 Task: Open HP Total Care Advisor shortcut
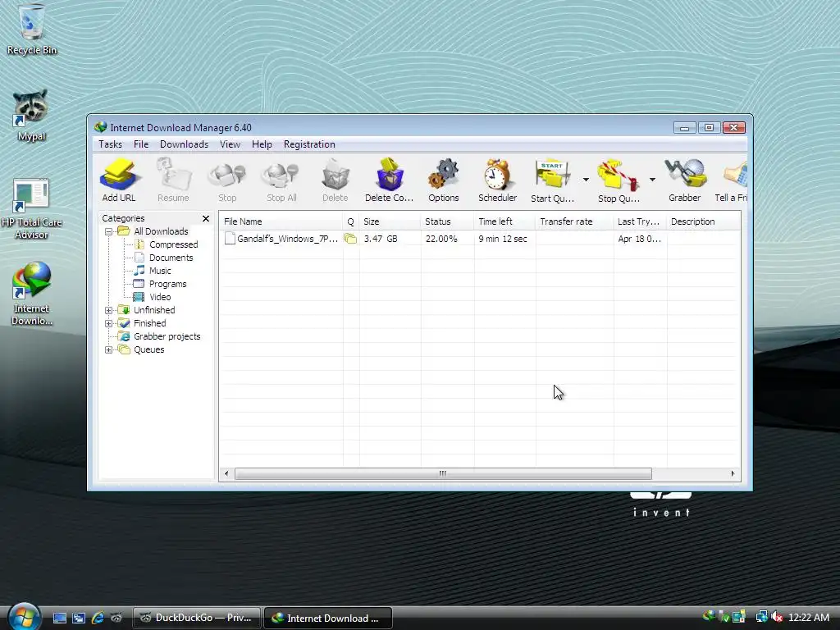click(x=31, y=208)
